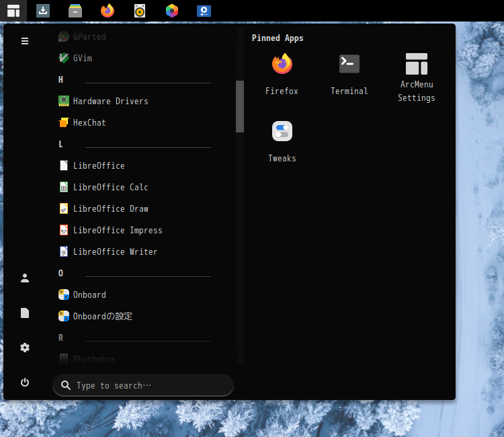
Task: Open Rhythmbox speaker icon in top panel
Action: tap(140, 11)
